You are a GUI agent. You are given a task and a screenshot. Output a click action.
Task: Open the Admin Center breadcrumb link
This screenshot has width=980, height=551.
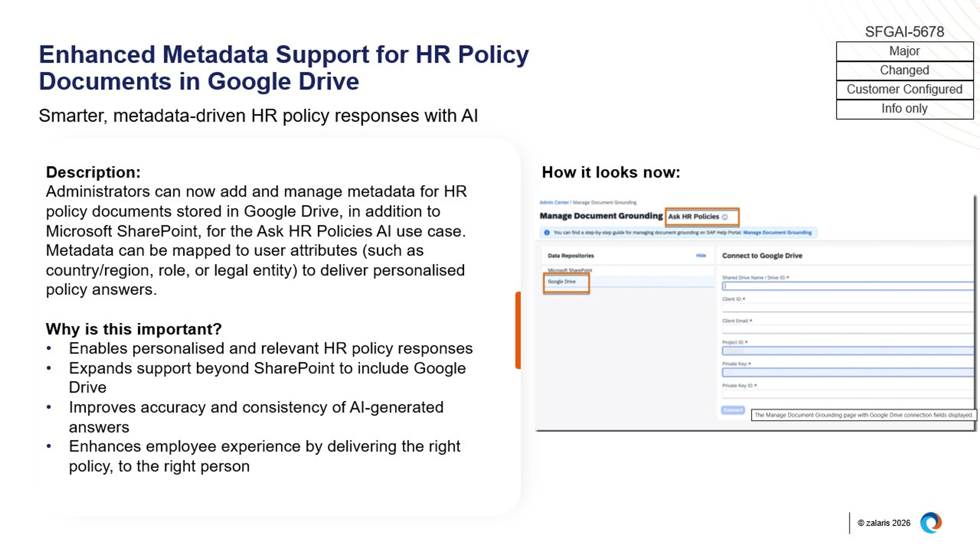(554, 202)
